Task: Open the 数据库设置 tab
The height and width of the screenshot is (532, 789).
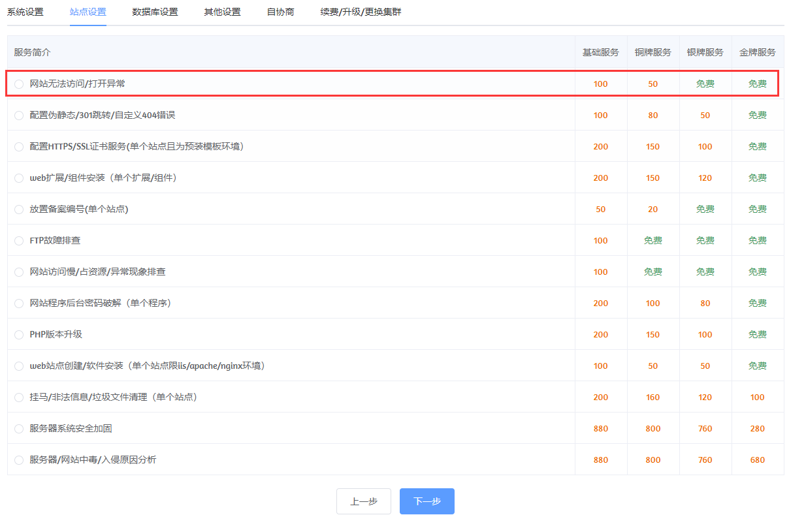Action: pyautogui.click(x=155, y=12)
